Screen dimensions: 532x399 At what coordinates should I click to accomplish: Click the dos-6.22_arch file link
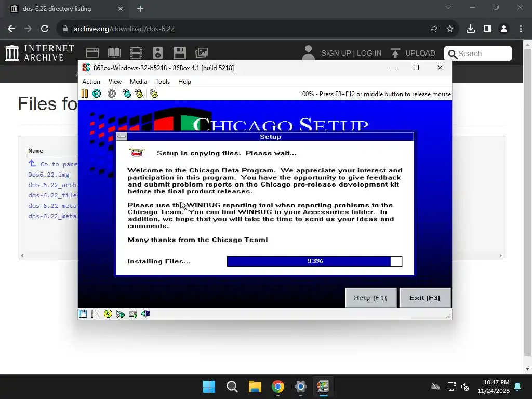point(53,185)
